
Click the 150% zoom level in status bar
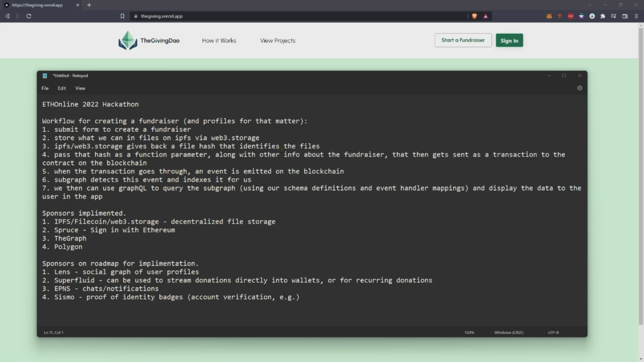(x=469, y=333)
